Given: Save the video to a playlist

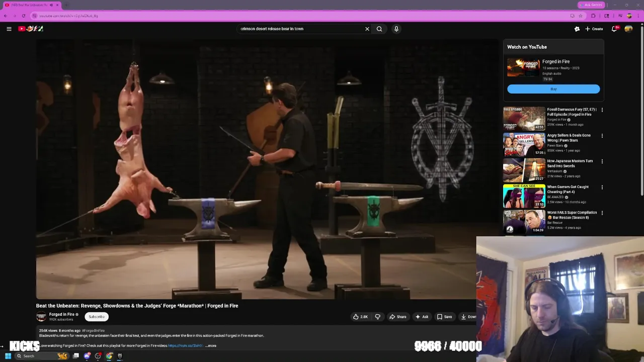Looking at the screenshot, I should [444, 317].
